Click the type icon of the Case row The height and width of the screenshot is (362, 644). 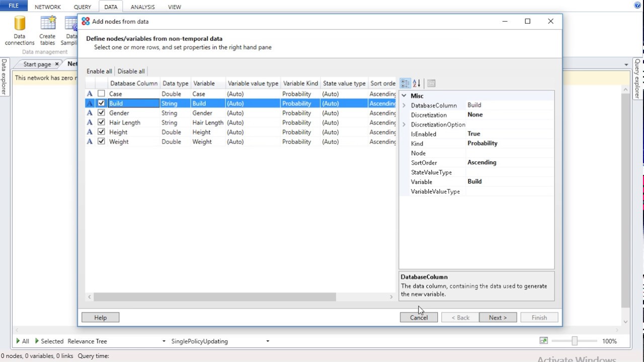[90, 94]
